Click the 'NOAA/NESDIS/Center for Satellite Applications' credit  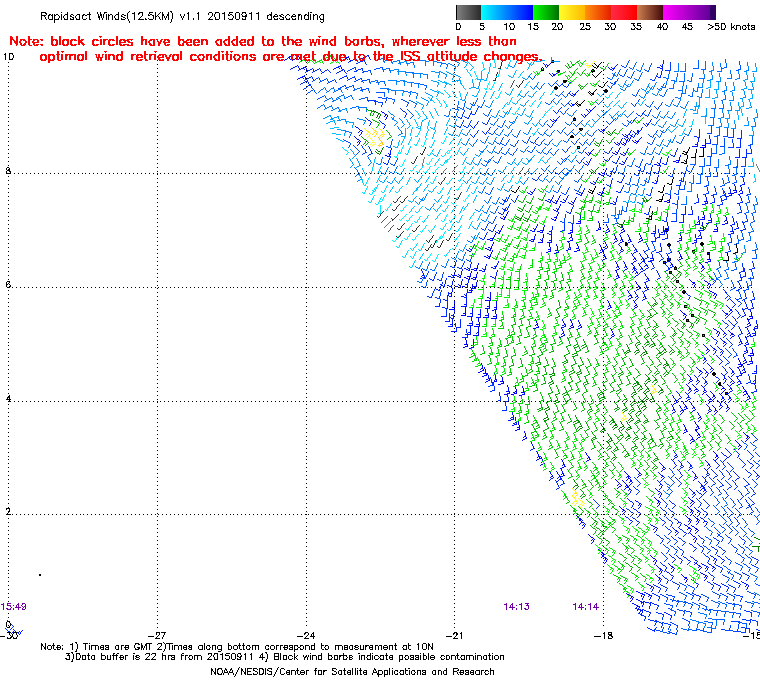pos(352,672)
